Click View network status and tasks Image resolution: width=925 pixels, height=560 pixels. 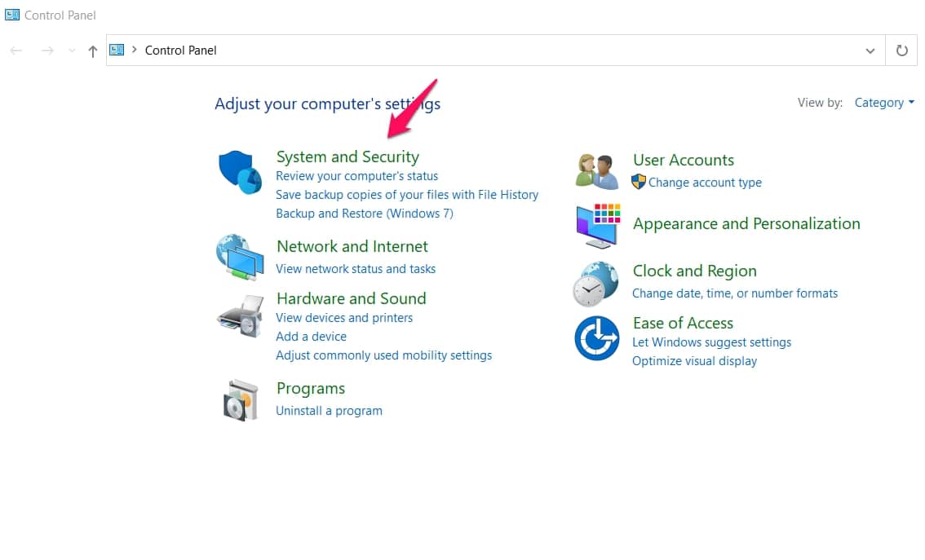(x=356, y=269)
